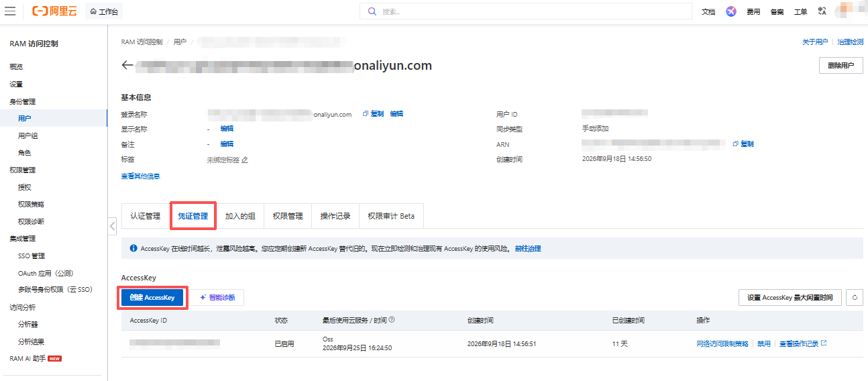This screenshot has height=381, width=868.
Task: Switch to the 凭证管理 tab
Action: coord(193,216)
